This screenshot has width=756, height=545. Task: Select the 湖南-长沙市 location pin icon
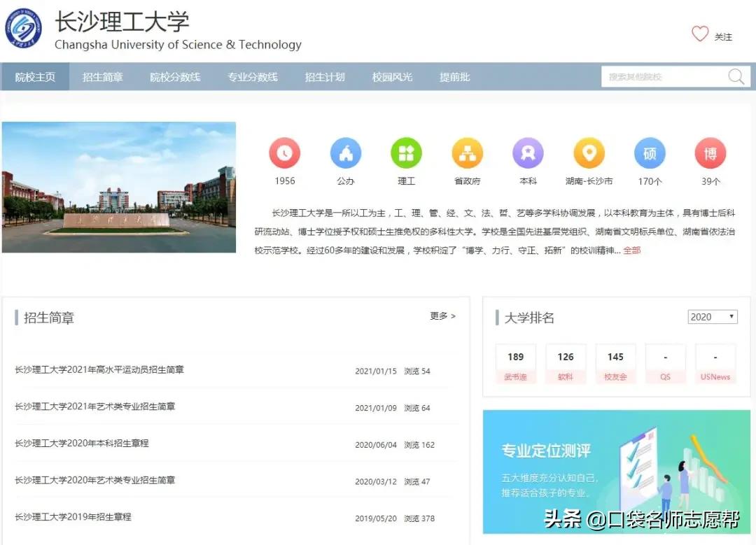click(589, 153)
